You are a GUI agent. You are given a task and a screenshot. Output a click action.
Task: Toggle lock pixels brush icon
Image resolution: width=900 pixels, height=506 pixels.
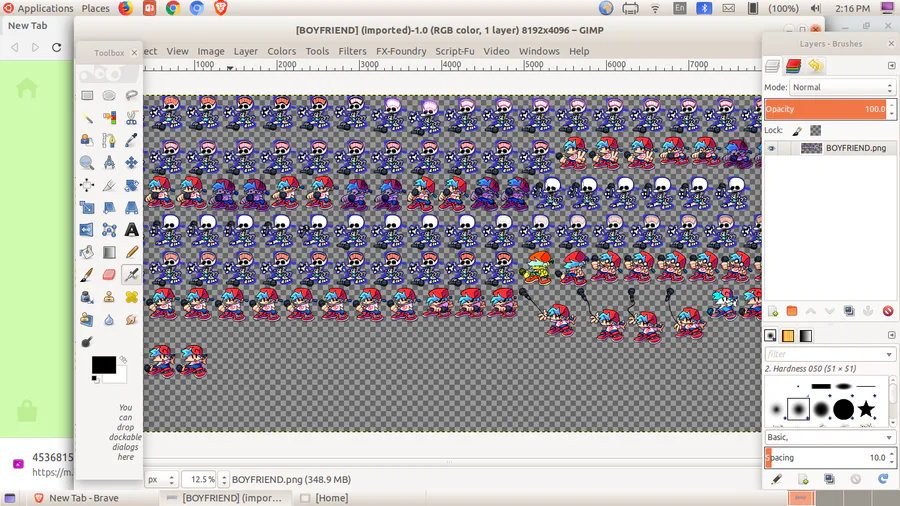(797, 130)
